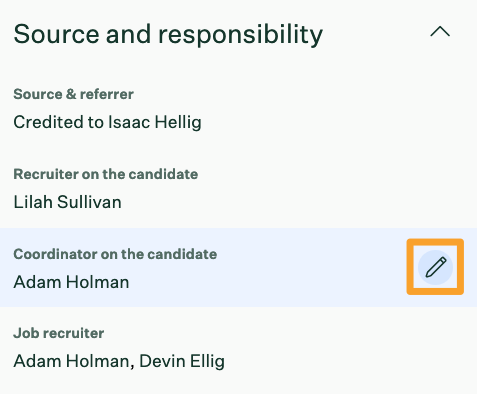This screenshot has width=477, height=394.
Task: Select the word Coordinator in field label
Action: click(55, 254)
